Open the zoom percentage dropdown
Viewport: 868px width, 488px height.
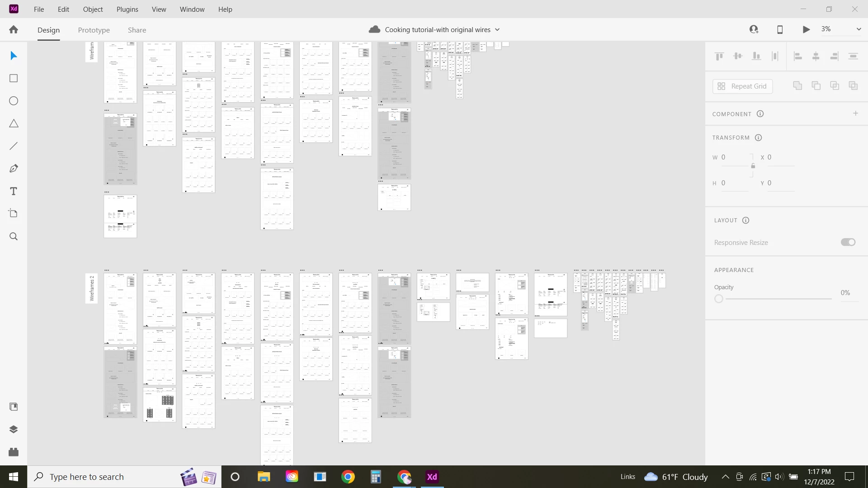(x=859, y=29)
